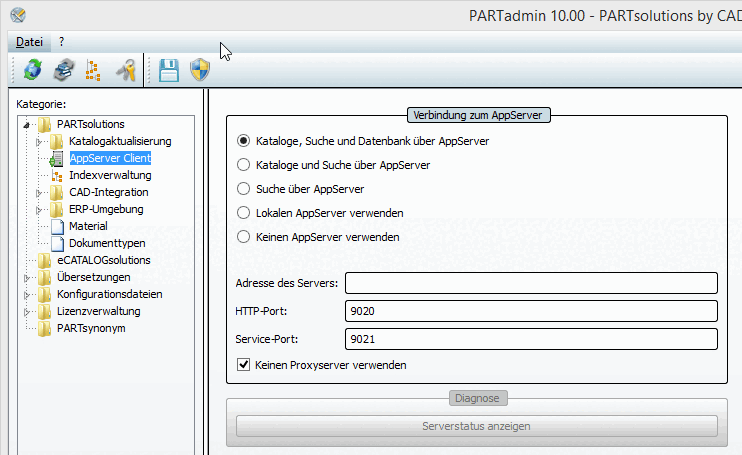Open Indexverwaltung tree entry
Image resolution: width=742 pixels, height=455 pixels.
[109, 175]
